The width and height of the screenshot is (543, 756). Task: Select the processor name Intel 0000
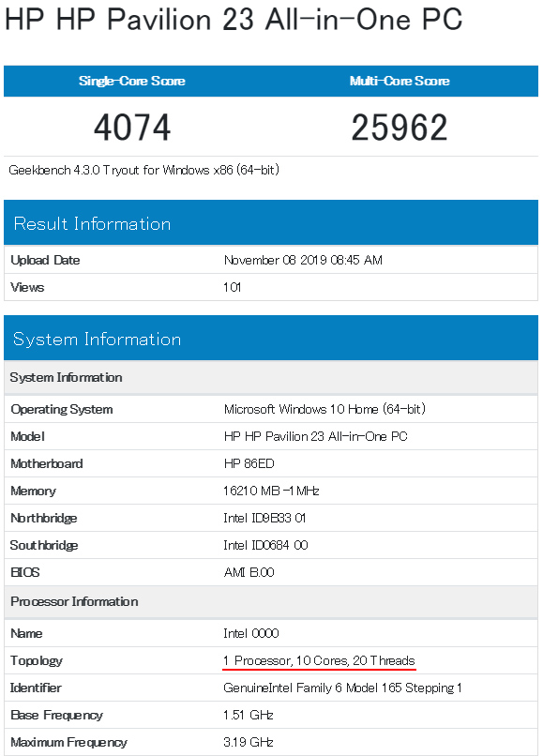click(x=251, y=633)
